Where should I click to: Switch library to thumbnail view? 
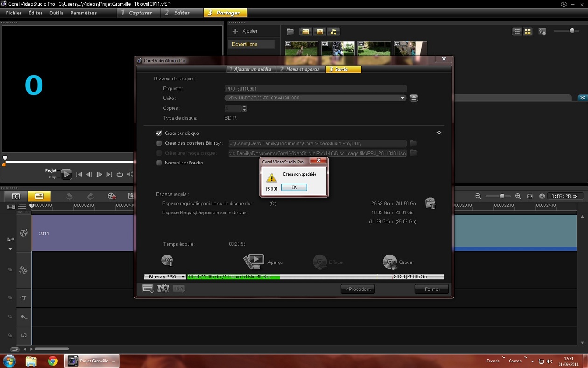(528, 32)
